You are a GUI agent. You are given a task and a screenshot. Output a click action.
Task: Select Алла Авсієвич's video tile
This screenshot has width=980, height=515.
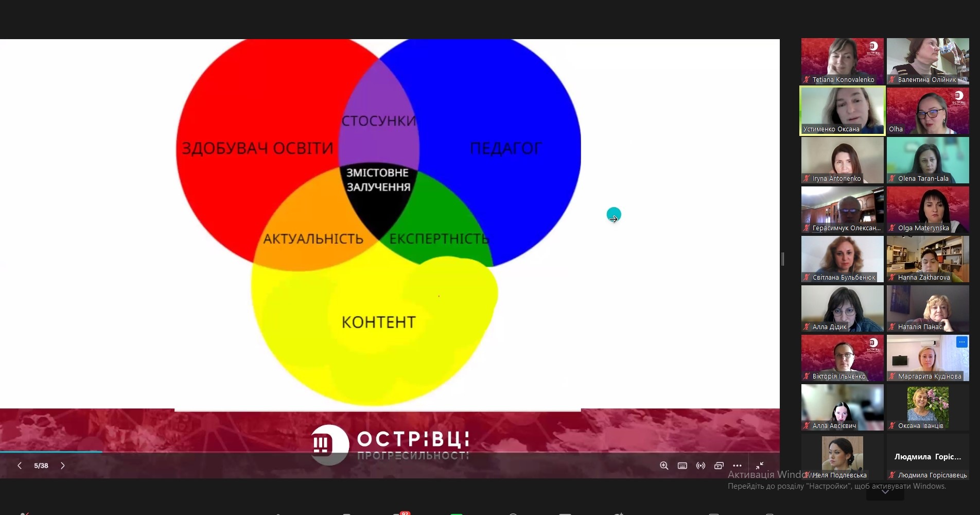click(x=843, y=407)
